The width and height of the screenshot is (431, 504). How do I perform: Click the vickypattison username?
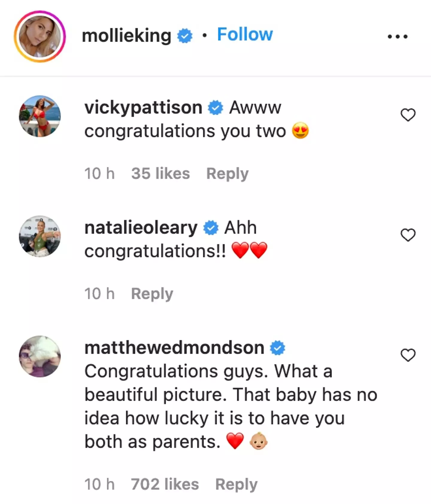(143, 107)
